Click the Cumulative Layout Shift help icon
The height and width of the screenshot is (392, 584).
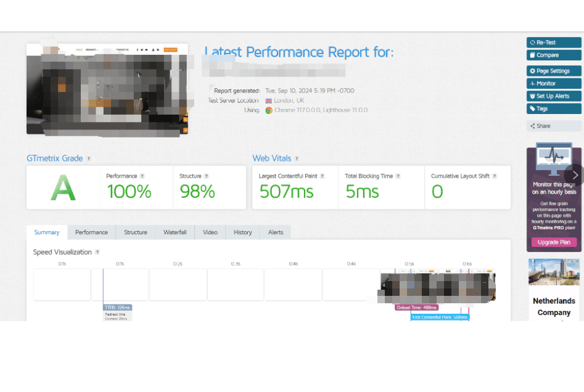(x=495, y=176)
